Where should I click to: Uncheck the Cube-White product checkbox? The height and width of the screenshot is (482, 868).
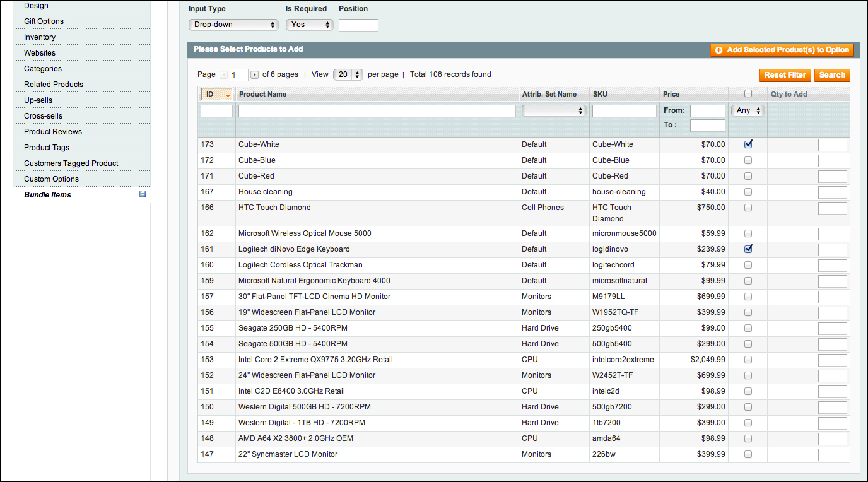pyautogui.click(x=748, y=144)
